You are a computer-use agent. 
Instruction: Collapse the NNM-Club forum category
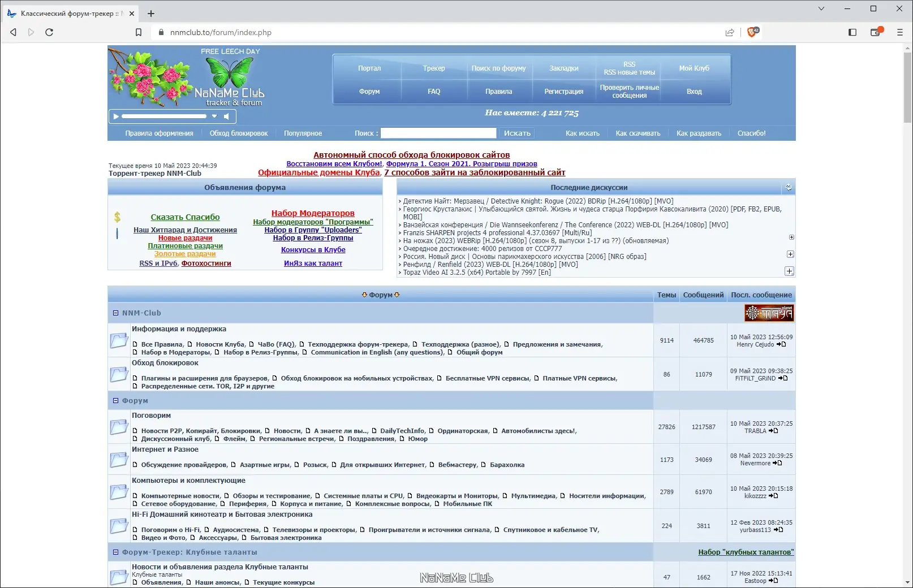click(x=115, y=313)
